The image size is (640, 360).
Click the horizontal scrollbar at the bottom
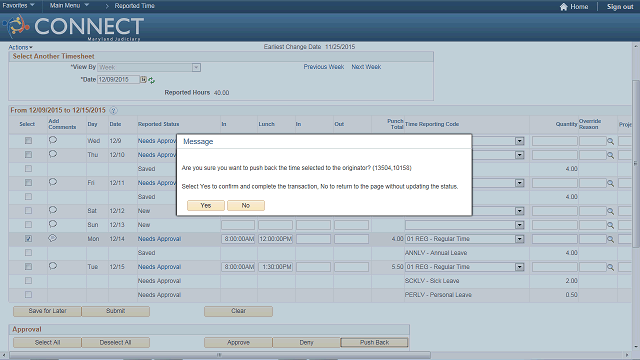click(220, 355)
